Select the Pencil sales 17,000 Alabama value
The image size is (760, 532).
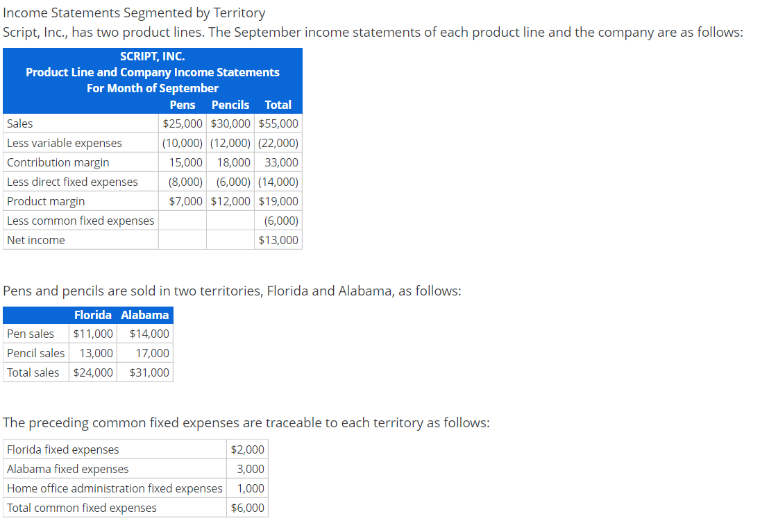coord(153,353)
